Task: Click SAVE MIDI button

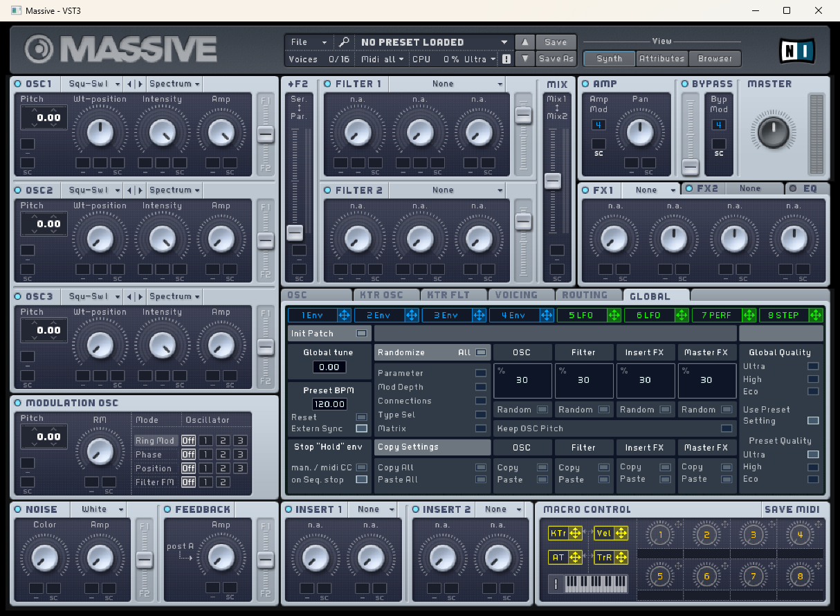Action: point(792,509)
